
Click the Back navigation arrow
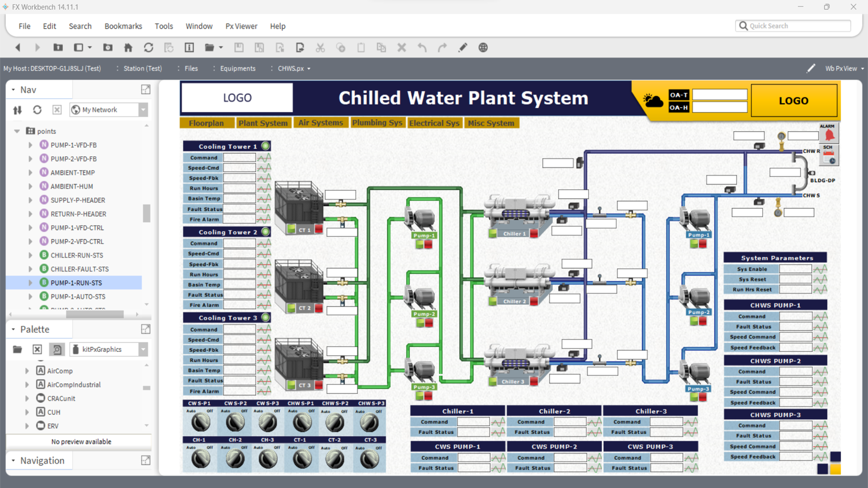click(18, 48)
